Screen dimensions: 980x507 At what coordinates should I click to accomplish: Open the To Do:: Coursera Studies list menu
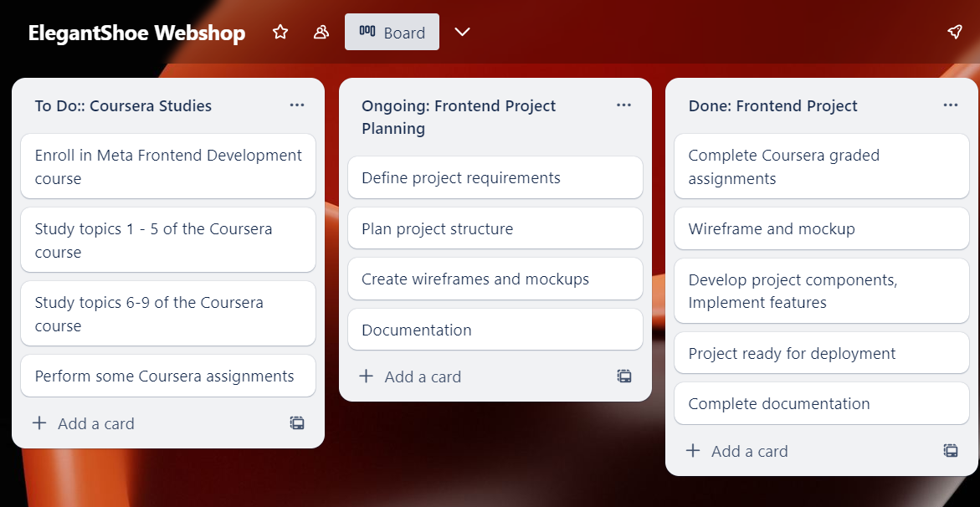tap(297, 105)
